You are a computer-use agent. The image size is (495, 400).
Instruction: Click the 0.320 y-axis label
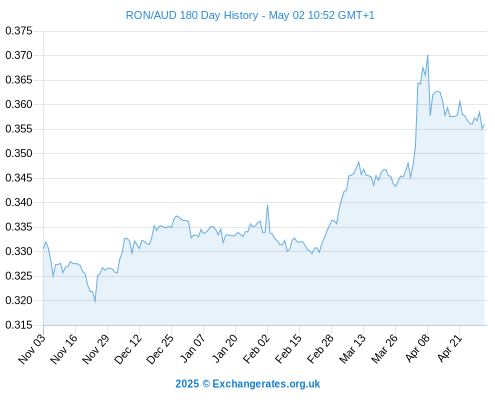click(x=19, y=300)
